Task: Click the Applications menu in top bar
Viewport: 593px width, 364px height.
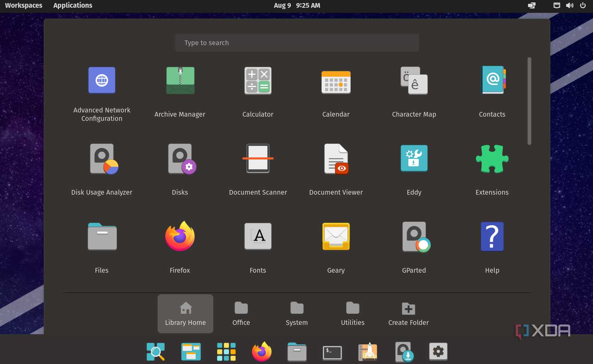Action: 73,5
